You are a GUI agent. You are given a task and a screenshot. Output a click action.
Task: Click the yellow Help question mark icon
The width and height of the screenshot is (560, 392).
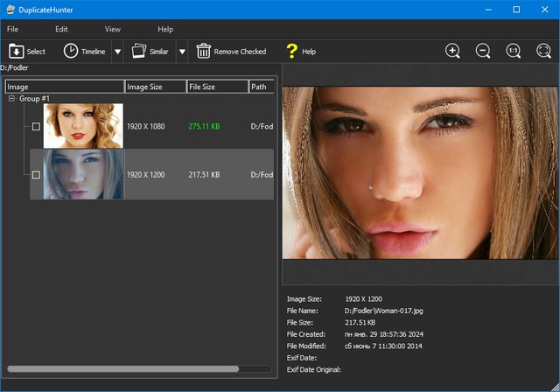(x=292, y=52)
